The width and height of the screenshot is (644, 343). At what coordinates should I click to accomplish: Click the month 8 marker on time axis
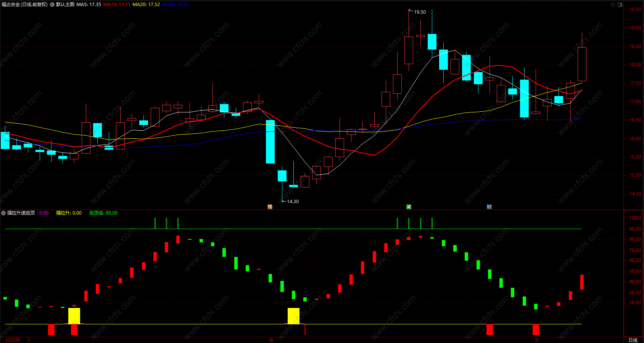click(272, 340)
